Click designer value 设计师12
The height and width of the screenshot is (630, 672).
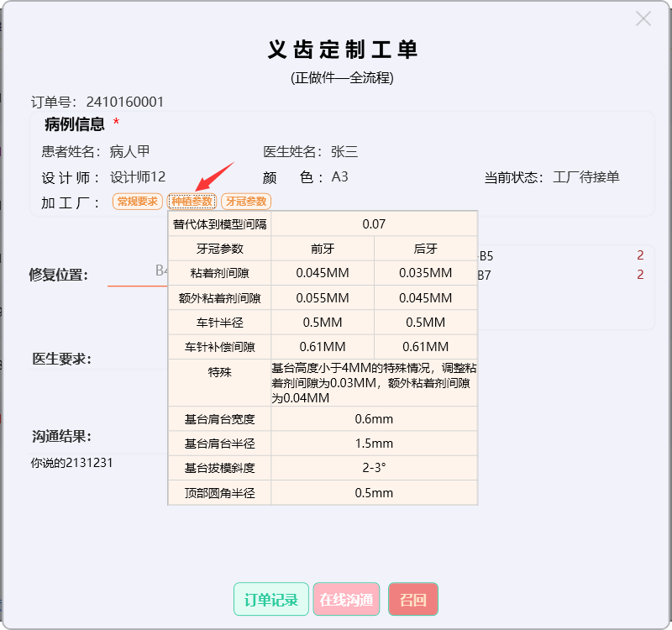pos(138,177)
